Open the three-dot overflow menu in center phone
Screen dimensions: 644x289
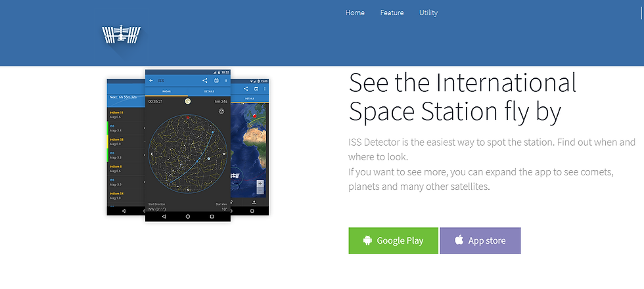226,80
